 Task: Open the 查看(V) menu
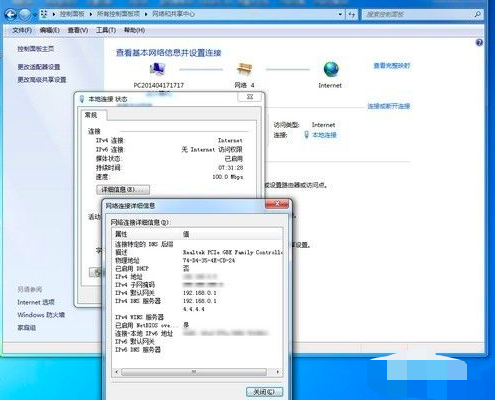[x=78, y=30]
